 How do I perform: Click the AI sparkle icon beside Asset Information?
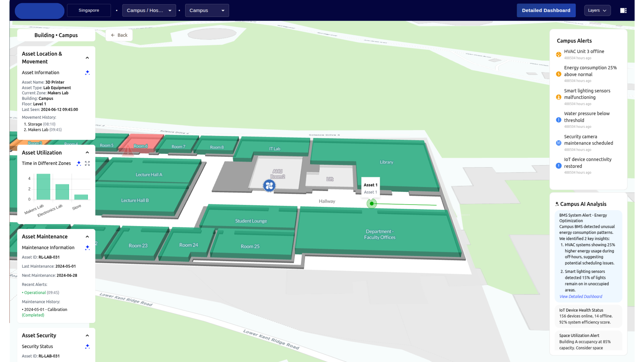tap(87, 73)
